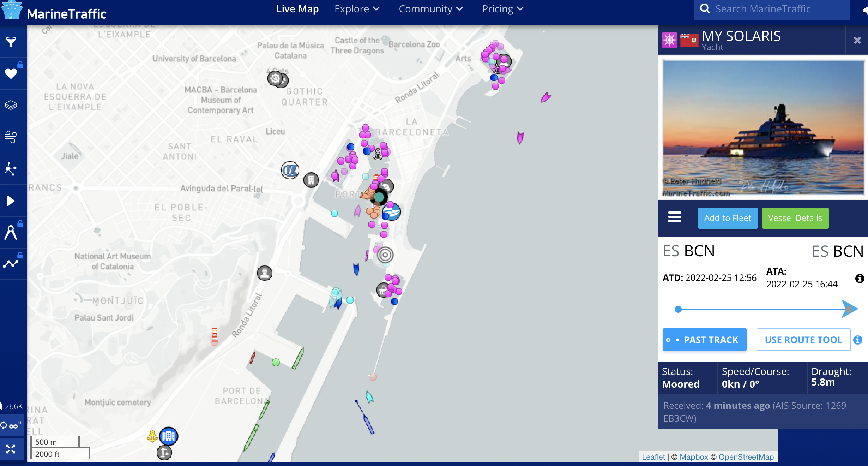Go to Live Map tab

click(x=297, y=9)
